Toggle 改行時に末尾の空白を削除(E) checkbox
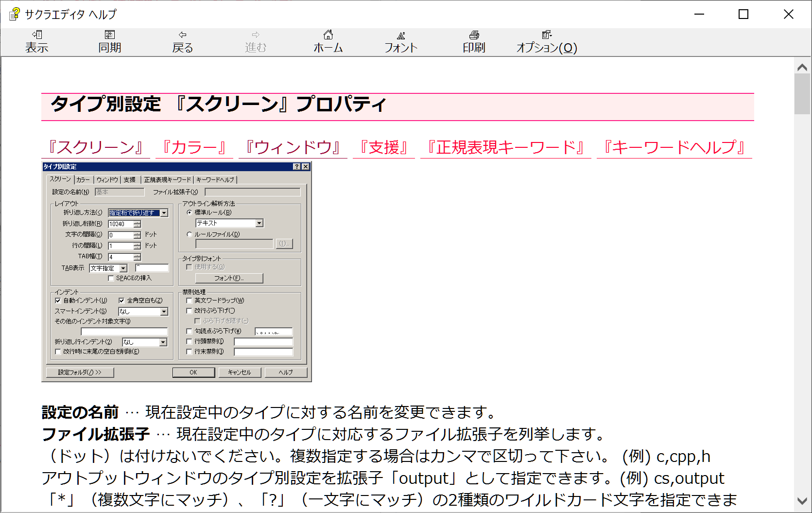Viewport: 812px width, 513px height. (x=58, y=352)
